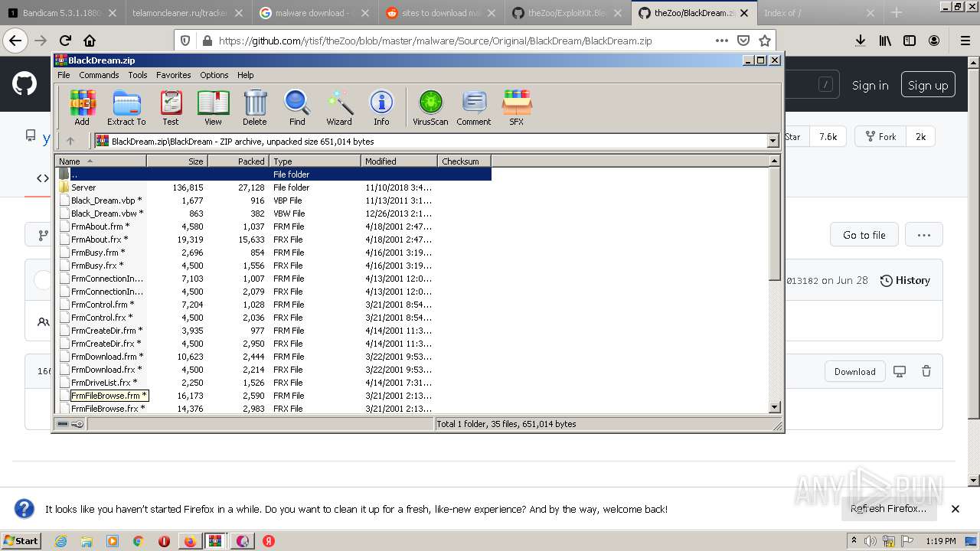980x551 pixels.
Task: Create SFX archive
Action: (517, 107)
